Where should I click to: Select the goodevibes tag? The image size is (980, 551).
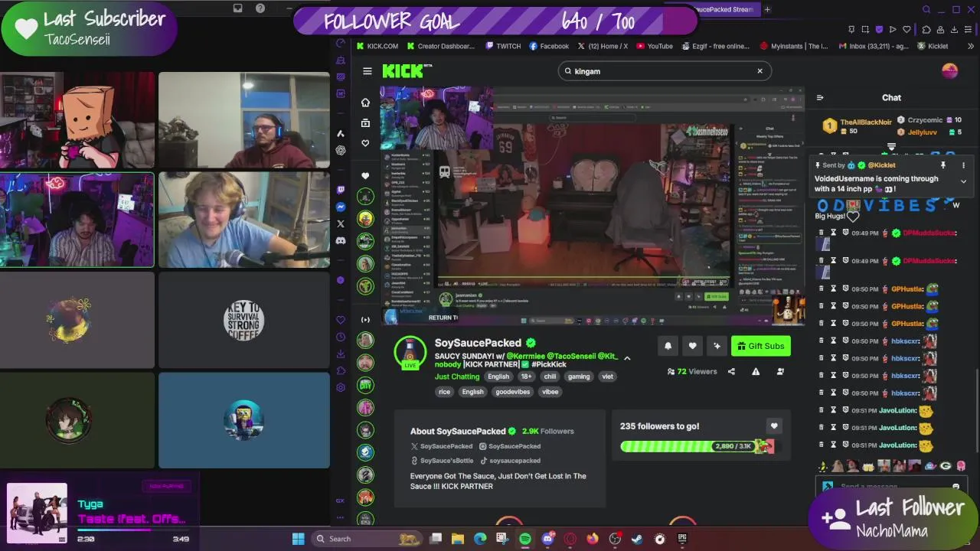click(x=512, y=392)
